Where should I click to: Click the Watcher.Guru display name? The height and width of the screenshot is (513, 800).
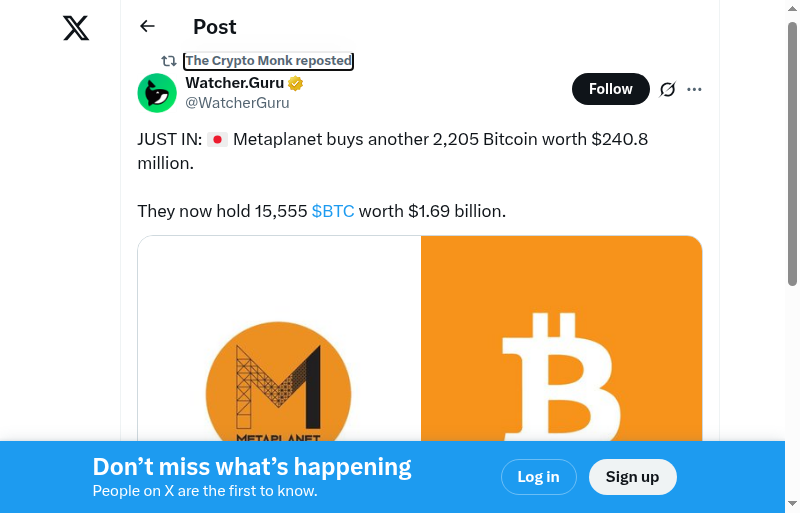point(234,84)
